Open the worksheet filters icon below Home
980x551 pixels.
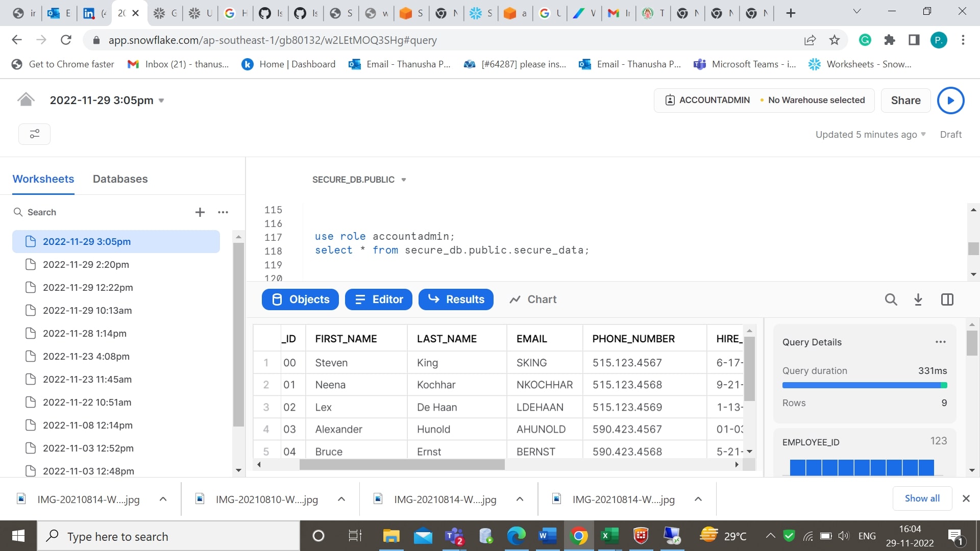(x=34, y=134)
